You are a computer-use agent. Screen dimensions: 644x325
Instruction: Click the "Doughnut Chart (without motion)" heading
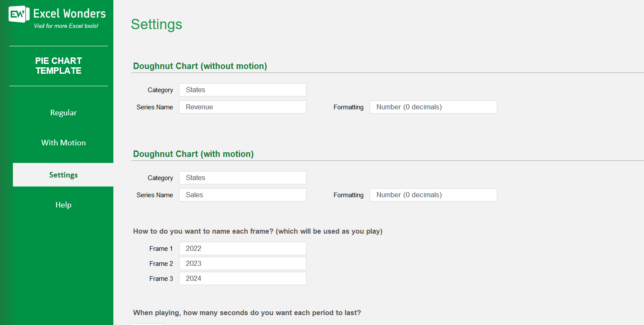point(200,66)
